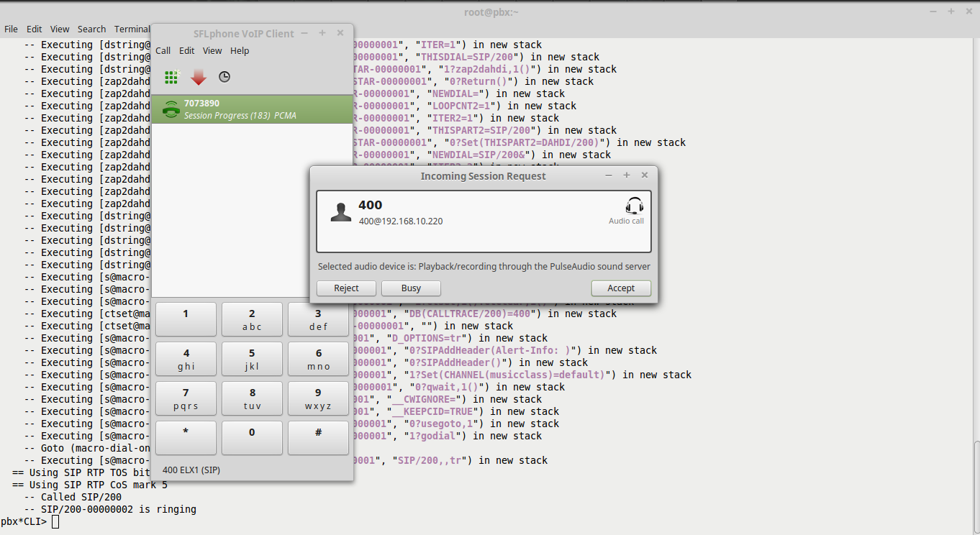The image size is (980, 535).
Task: Select the 7073890 Session Progress call entry
Action: [252, 109]
